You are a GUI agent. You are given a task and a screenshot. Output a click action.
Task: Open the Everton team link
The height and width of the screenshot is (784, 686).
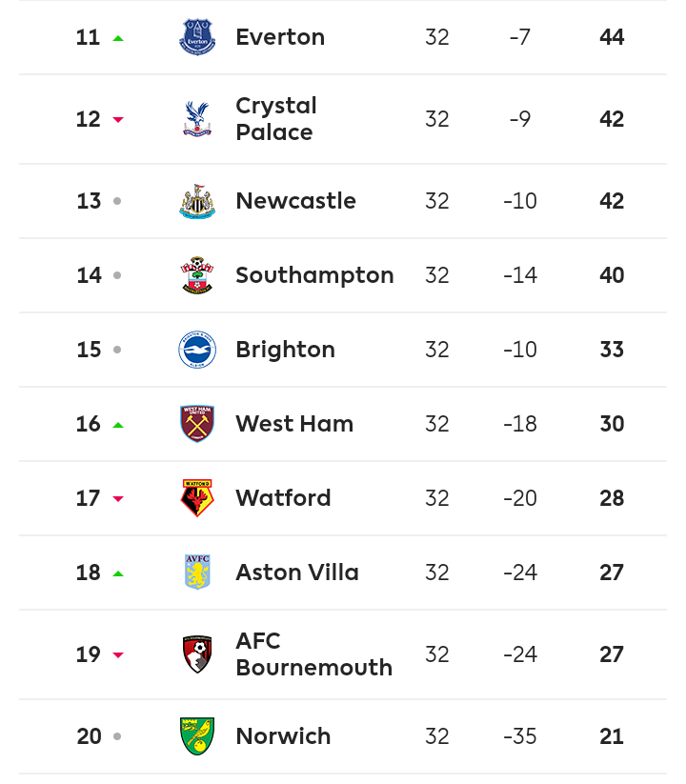tap(280, 37)
